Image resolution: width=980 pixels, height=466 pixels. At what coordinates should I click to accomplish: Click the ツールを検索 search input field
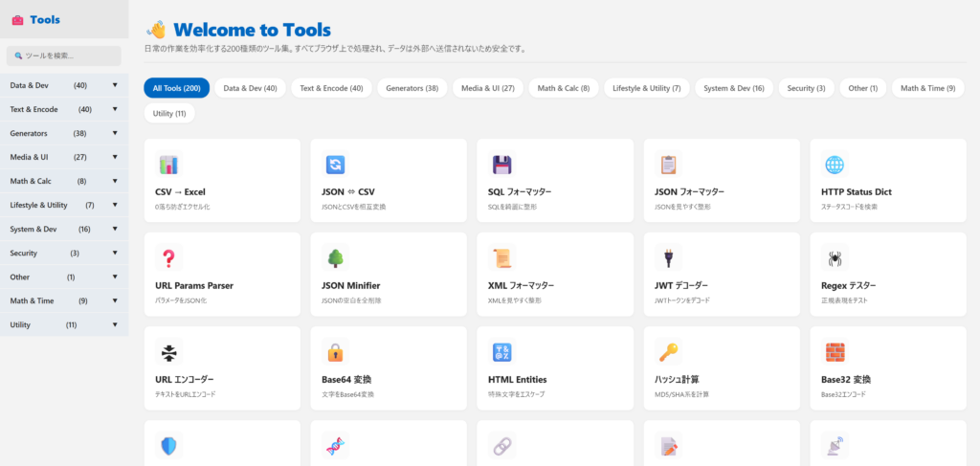coord(64,55)
